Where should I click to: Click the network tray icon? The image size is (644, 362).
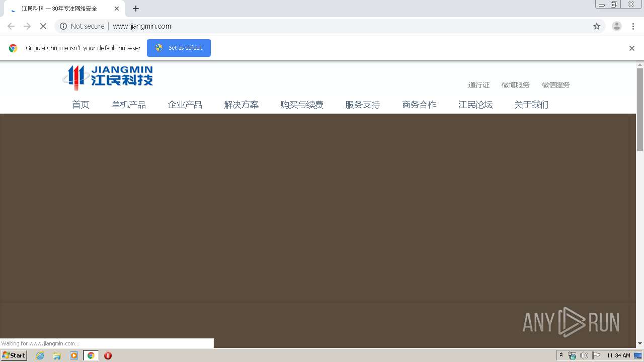[x=572, y=355]
